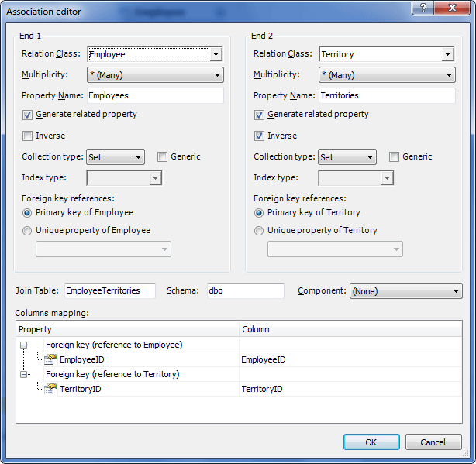
Task: Click the Property column header
Action: click(127, 329)
